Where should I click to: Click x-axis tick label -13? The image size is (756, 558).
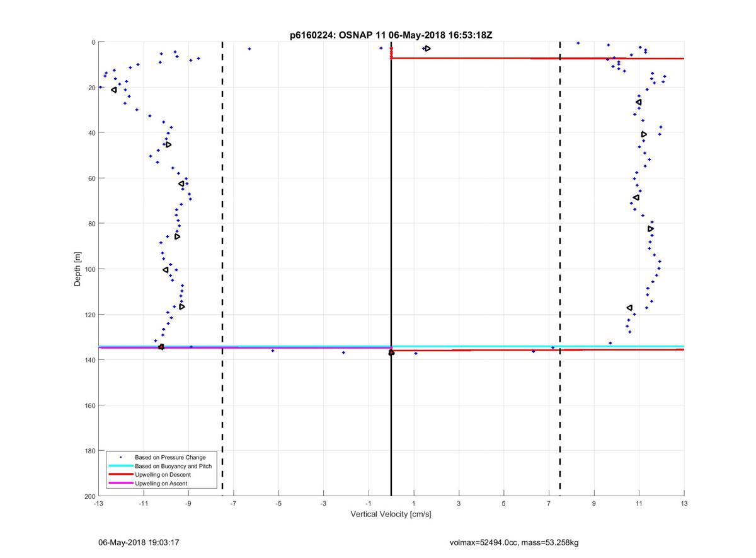pos(98,504)
